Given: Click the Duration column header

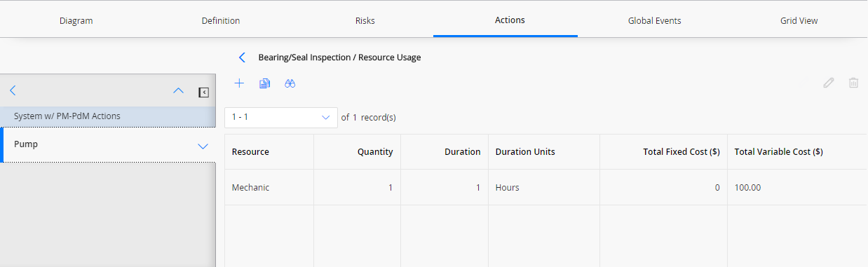Looking at the screenshot, I should tap(445, 151).
